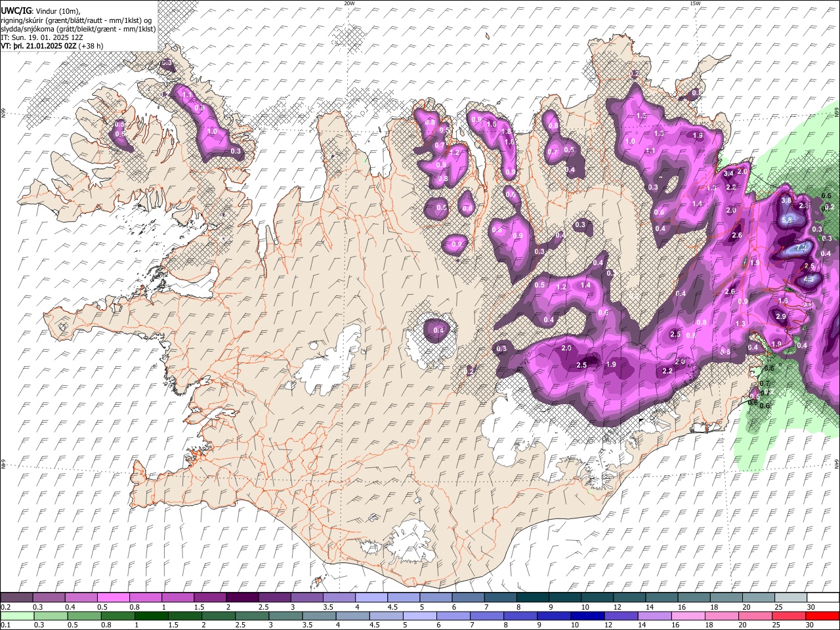Click the 15W longitude label

point(695,3)
